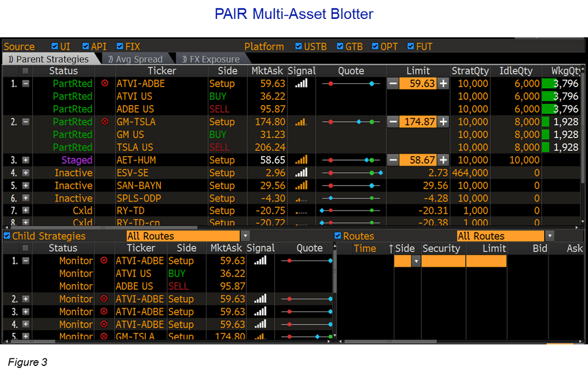This screenshot has height=374, width=588.
Task: Click the signal strength icon on the RY-TD row
Action: (301, 211)
